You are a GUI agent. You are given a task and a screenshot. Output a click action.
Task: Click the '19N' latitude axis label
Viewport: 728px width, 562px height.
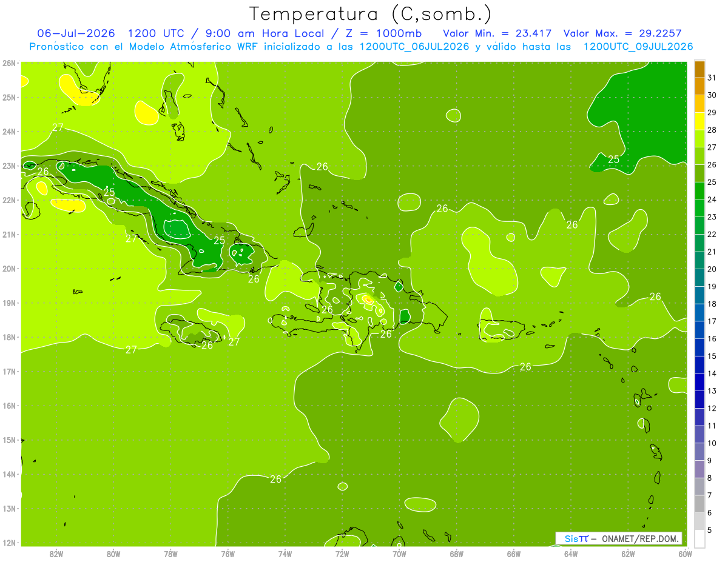(x=8, y=303)
